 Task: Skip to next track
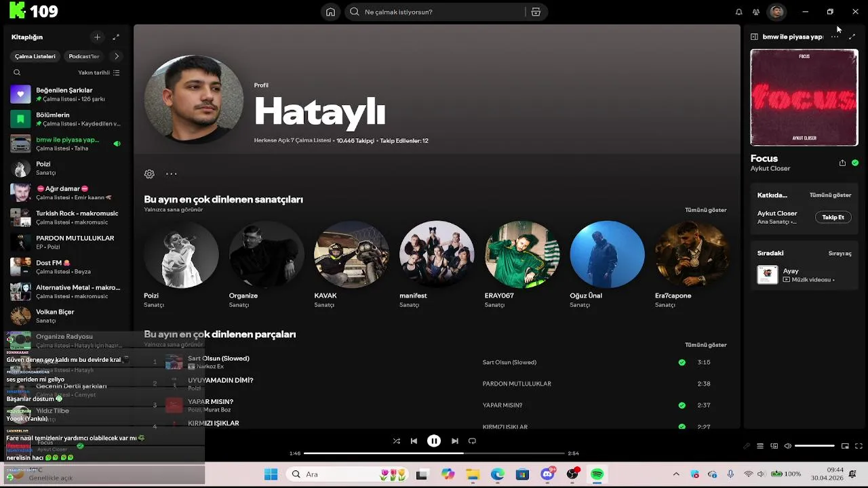click(x=455, y=441)
